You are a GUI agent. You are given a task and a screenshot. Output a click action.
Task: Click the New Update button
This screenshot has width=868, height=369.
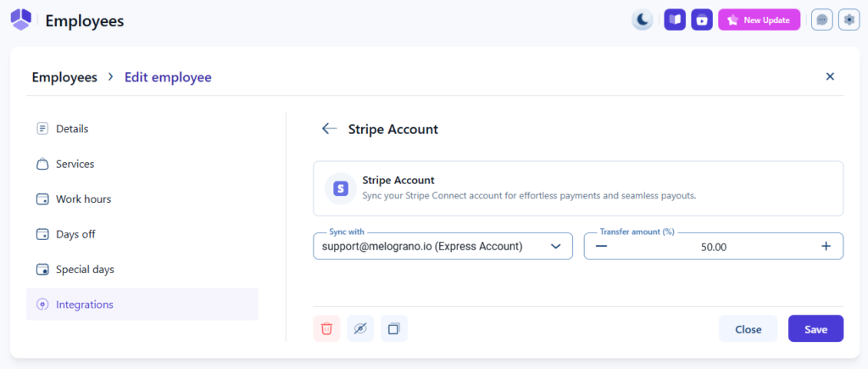pos(759,20)
